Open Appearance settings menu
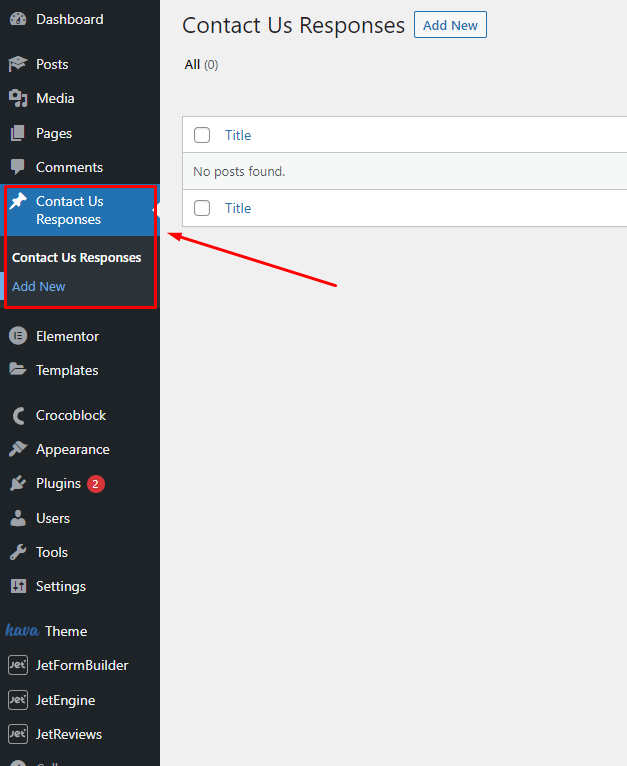Screen dimensions: 627x766 coord(73,449)
